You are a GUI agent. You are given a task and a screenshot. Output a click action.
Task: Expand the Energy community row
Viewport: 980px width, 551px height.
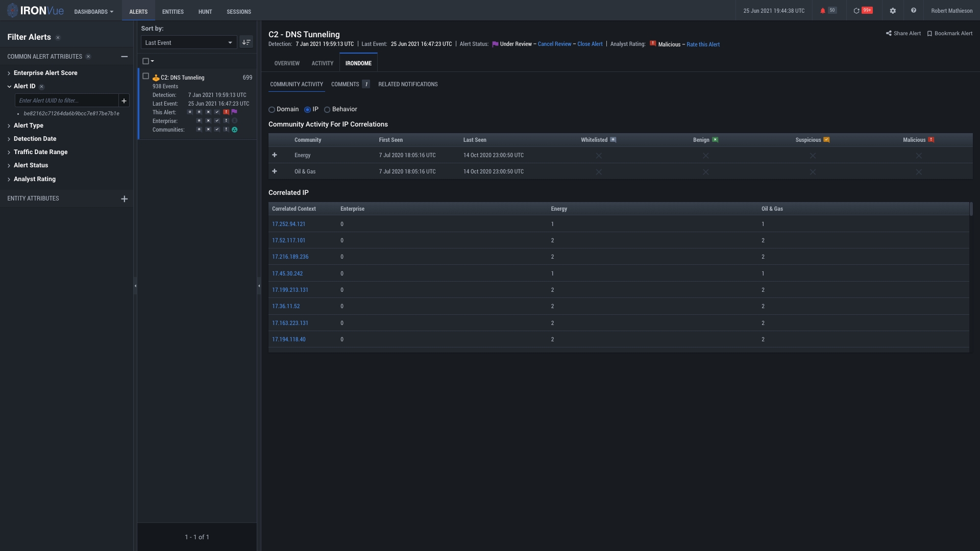(275, 155)
